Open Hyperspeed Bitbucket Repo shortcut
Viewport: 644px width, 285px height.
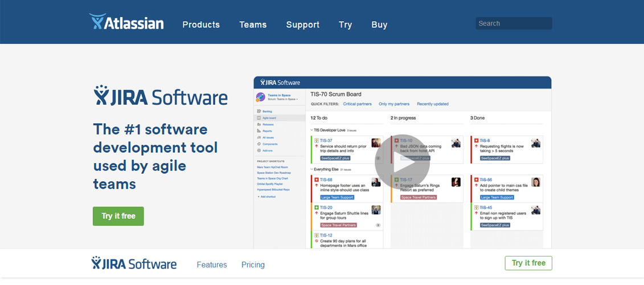pyautogui.click(x=273, y=190)
